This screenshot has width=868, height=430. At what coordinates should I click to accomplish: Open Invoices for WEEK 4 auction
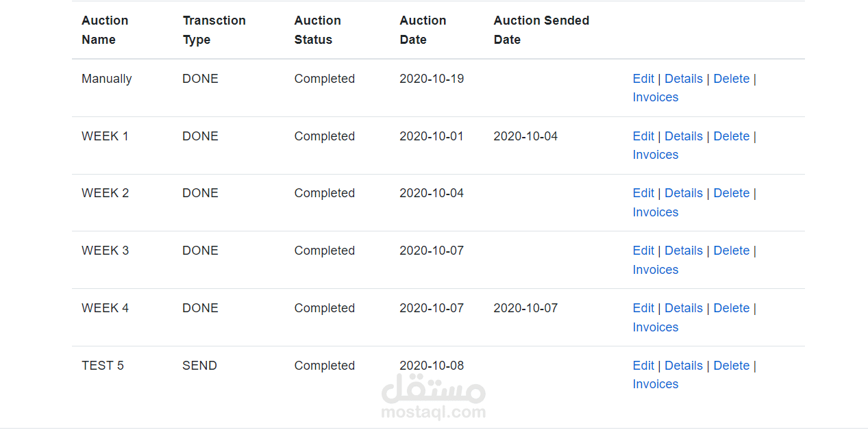pyautogui.click(x=655, y=327)
